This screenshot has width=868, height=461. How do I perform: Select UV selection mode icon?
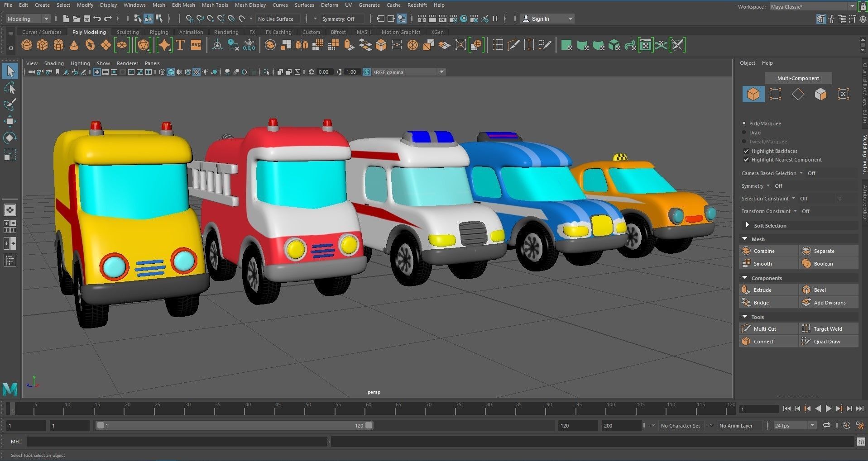click(x=843, y=94)
